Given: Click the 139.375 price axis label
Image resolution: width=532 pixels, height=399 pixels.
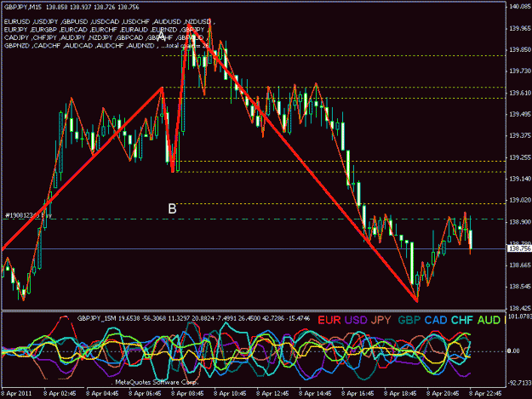Looking at the screenshot, I should [x=520, y=135].
